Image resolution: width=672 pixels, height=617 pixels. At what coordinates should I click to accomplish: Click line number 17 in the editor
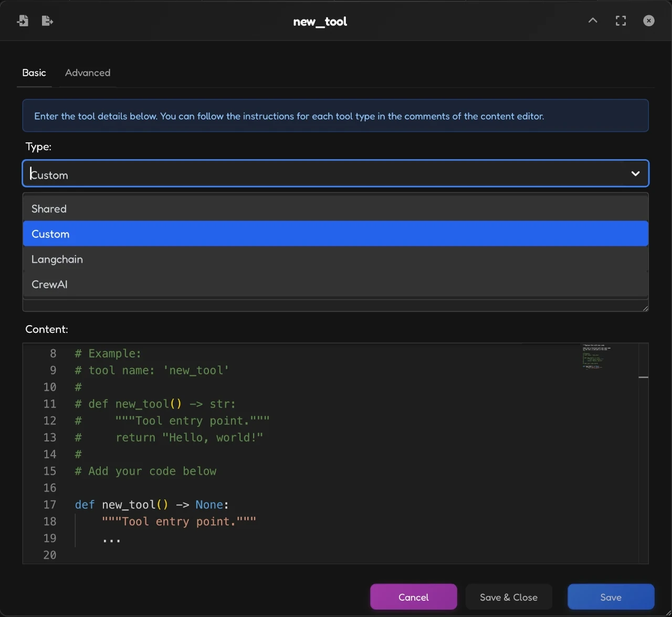coord(50,505)
